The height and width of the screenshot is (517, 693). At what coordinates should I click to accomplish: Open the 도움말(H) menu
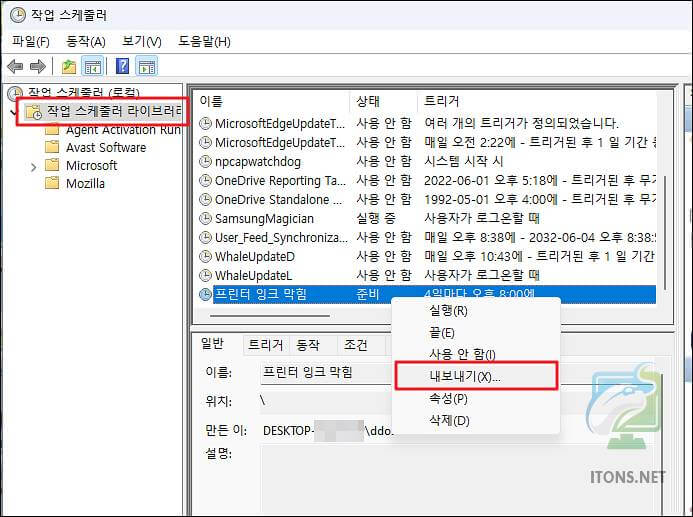[x=204, y=42]
